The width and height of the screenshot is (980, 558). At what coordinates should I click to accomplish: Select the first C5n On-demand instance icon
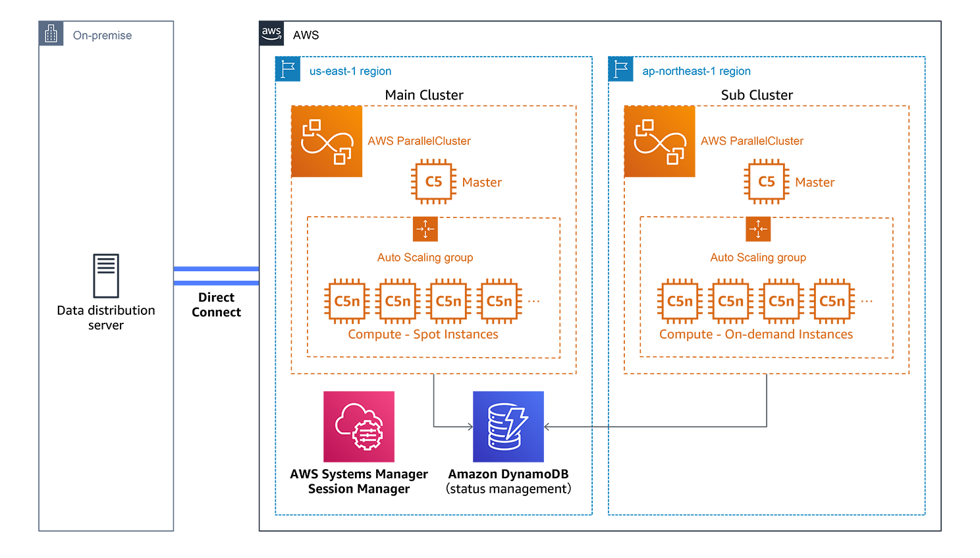[680, 301]
